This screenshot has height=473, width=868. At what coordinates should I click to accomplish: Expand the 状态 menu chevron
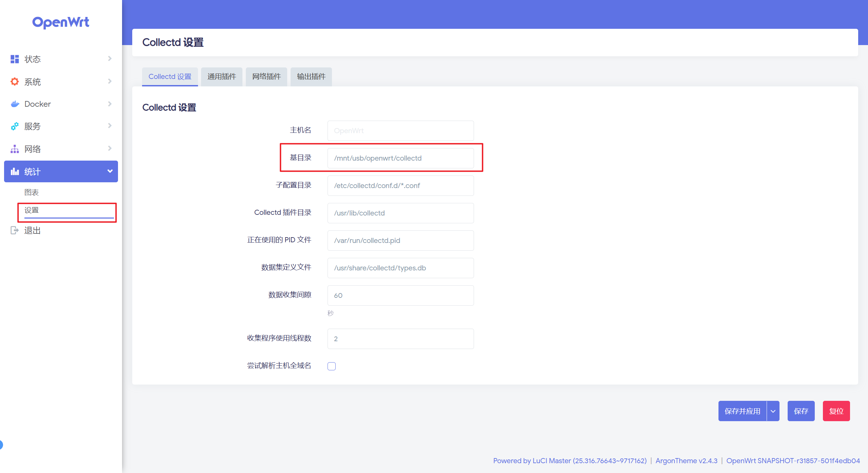pyautogui.click(x=110, y=59)
